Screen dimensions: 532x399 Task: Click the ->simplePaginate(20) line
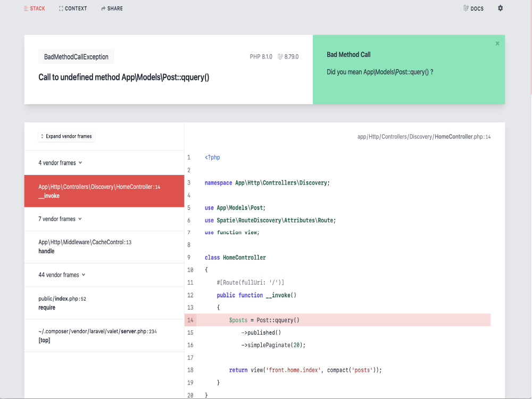273,345
